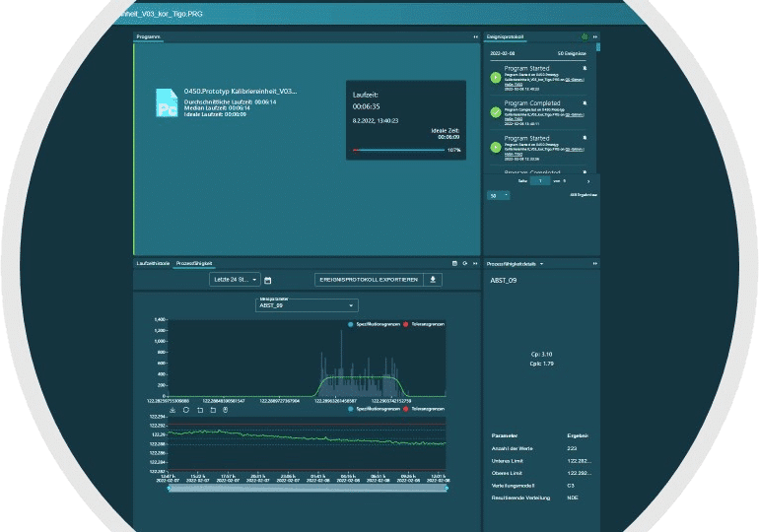The height and width of the screenshot is (532, 759).
Task: Click the 0450.Prototyp Kalibriereinheit_V03 program title
Action: point(241,92)
